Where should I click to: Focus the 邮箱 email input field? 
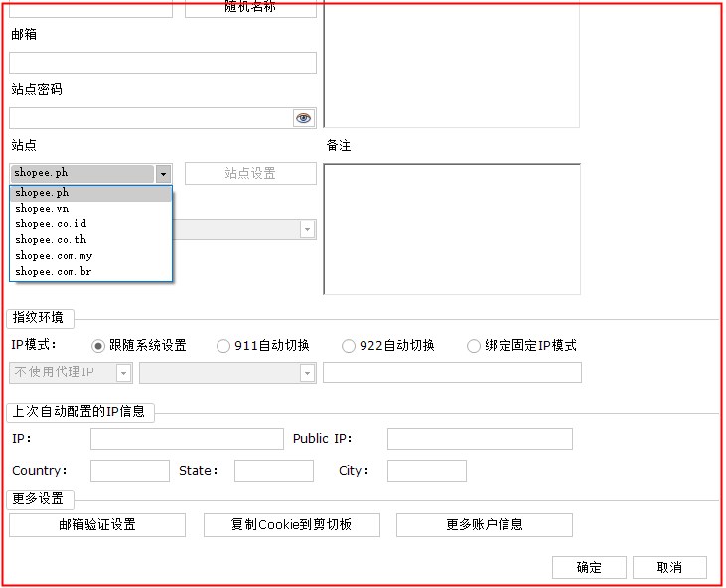163,63
